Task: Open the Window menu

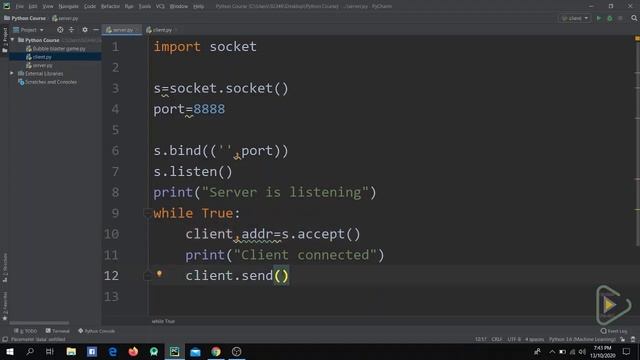Action: [x=179, y=7]
